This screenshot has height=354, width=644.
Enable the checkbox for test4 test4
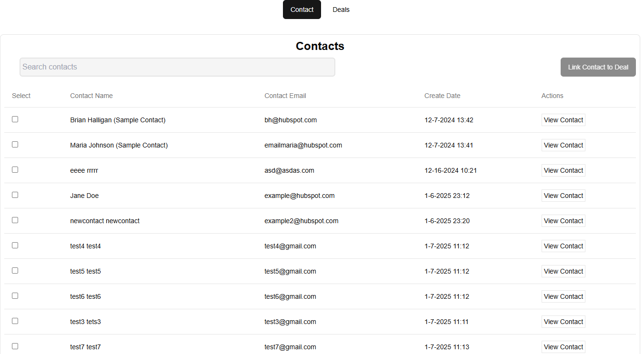point(15,246)
